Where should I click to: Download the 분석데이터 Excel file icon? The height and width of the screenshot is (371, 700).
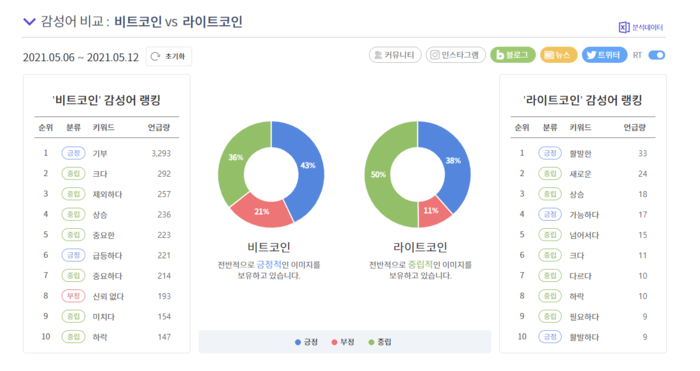[624, 27]
